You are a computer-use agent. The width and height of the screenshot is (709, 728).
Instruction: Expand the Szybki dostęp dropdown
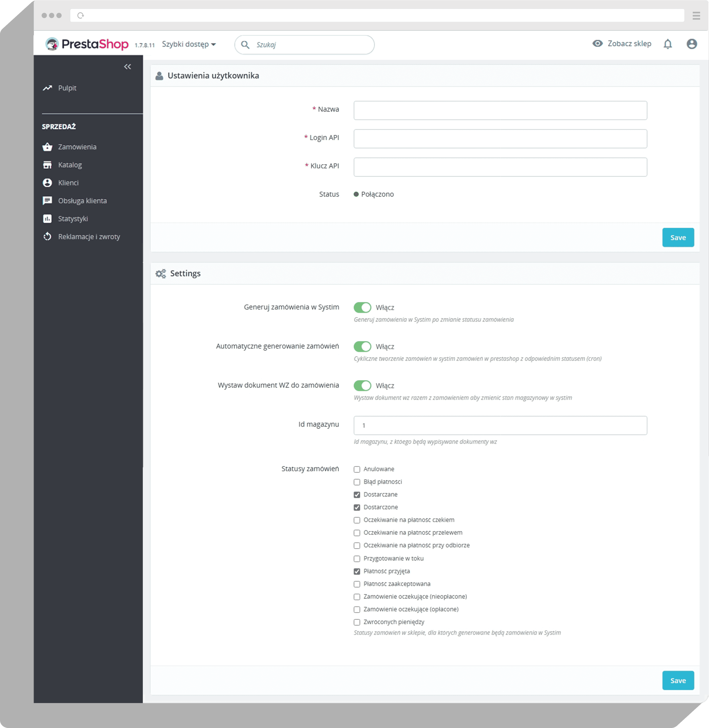189,44
